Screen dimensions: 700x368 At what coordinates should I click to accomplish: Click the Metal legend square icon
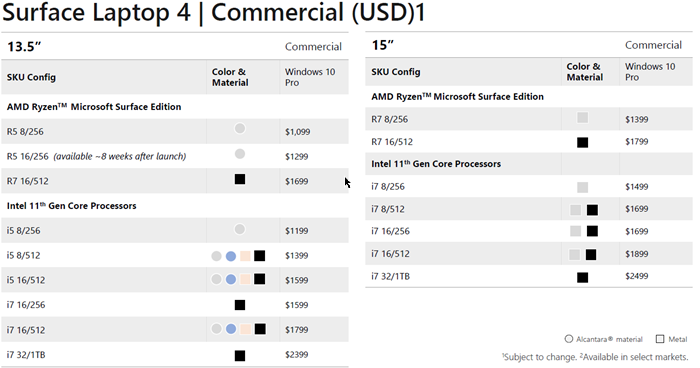[660, 339]
